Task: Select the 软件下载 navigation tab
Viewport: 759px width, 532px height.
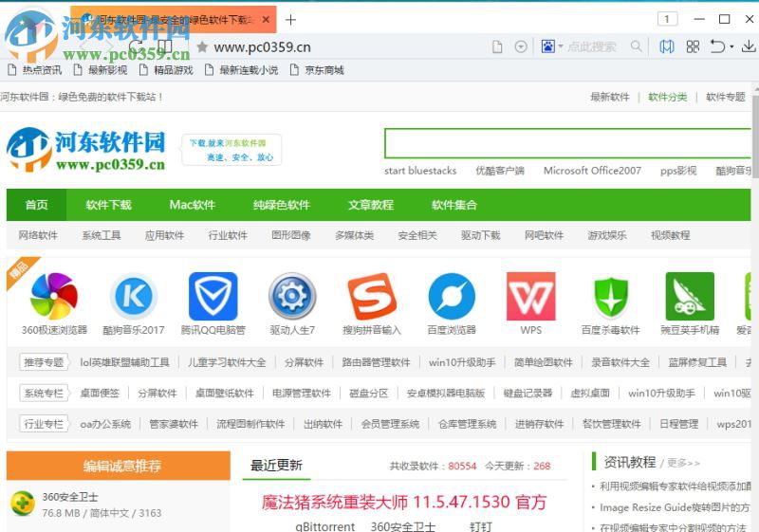Action: tap(108, 205)
